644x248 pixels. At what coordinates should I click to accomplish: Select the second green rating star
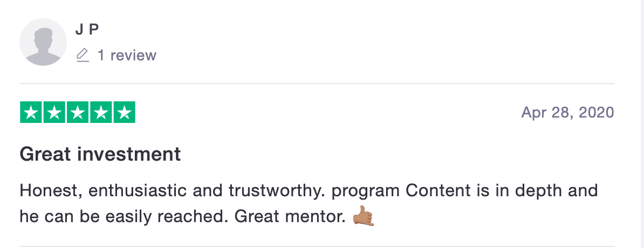coord(54,112)
